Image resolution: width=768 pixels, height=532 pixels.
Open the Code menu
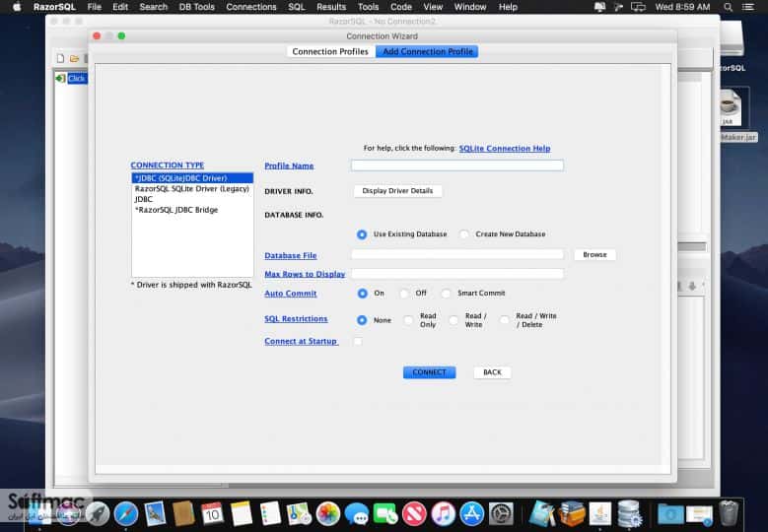[400, 7]
